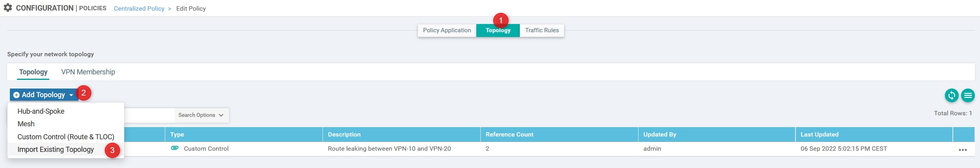Click in the search input field
The height and width of the screenshot is (168, 980).
tap(149, 115)
